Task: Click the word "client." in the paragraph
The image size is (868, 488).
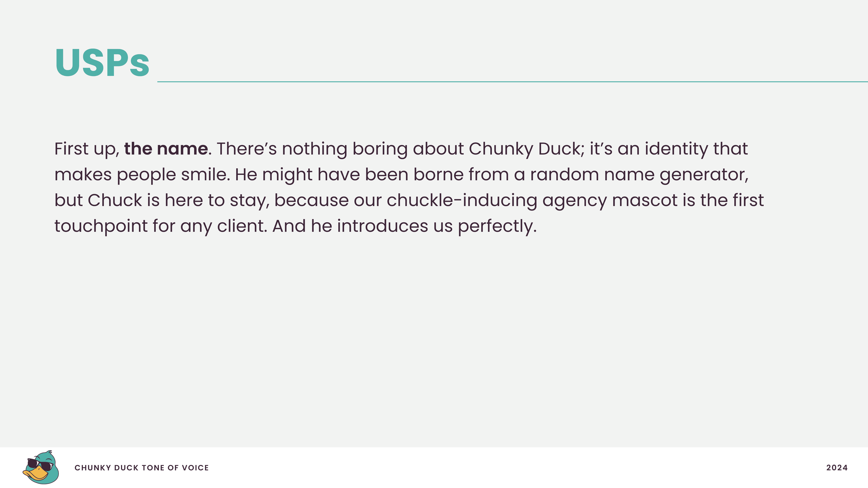Action: point(242,226)
